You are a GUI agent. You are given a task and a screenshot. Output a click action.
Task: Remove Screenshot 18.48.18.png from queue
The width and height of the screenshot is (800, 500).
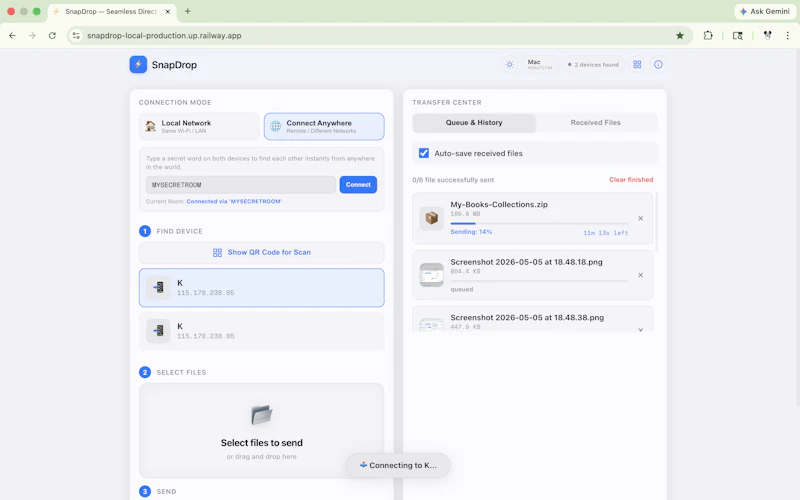click(640, 275)
